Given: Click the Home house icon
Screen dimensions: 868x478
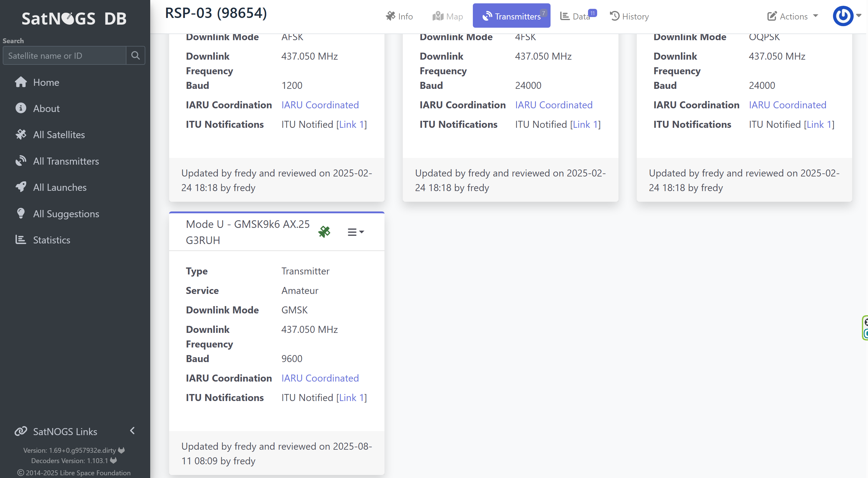Looking at the screenshot, I should pos(20,82).
